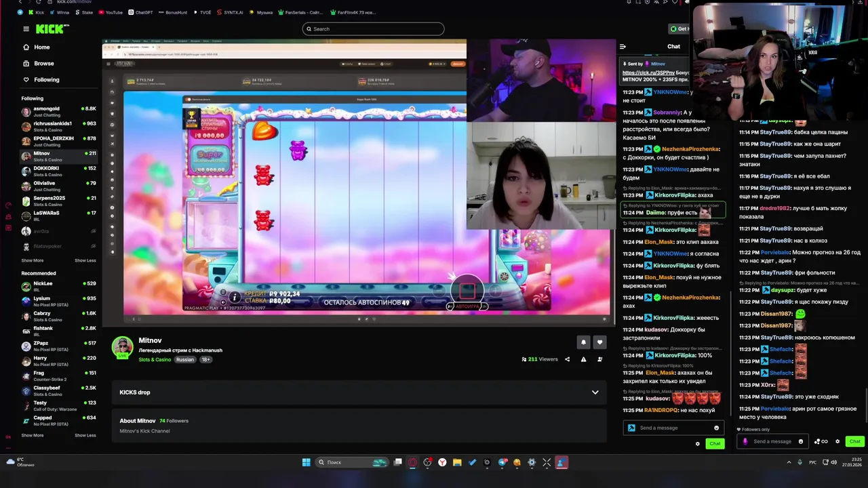Viewport: 868px width, 488px height.
Task: Open Capped recommended channel
Action: point(59,421)
